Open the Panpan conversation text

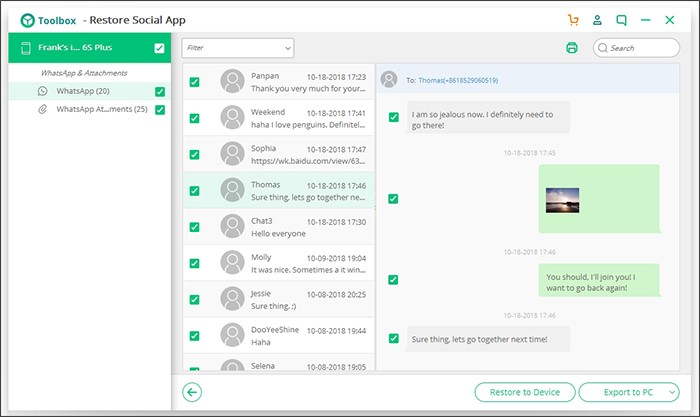point(308,89)
